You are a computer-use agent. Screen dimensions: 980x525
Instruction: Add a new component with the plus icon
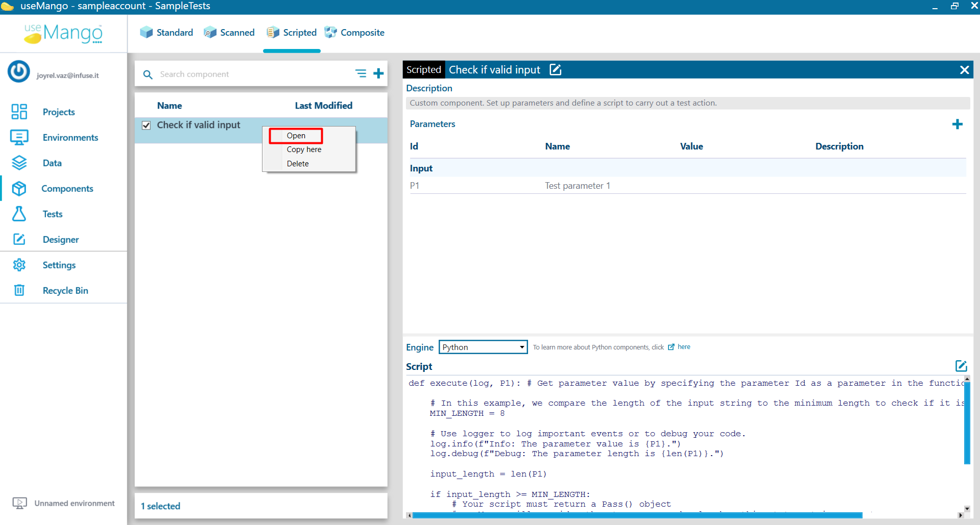tap(378, 73)
